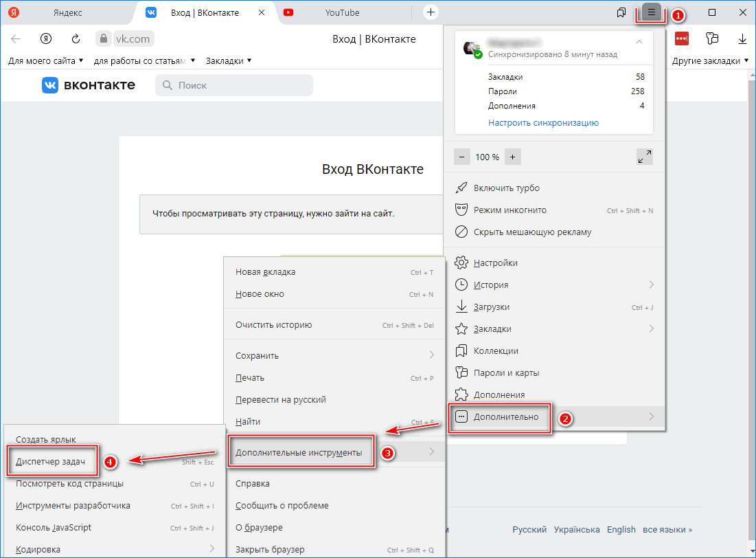Open Загрузки from the main menu
The height and width of the screenshot is (558, 756).
554,307
